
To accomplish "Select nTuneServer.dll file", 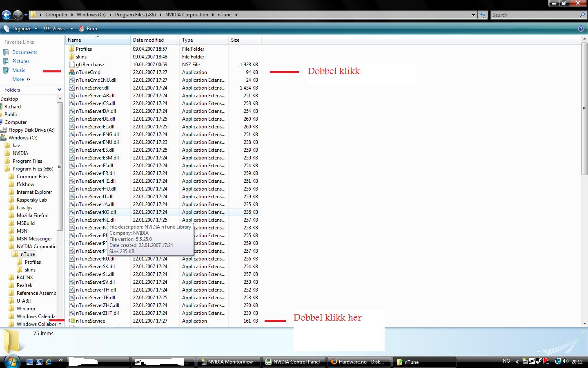I will click(x=92, y=88).
